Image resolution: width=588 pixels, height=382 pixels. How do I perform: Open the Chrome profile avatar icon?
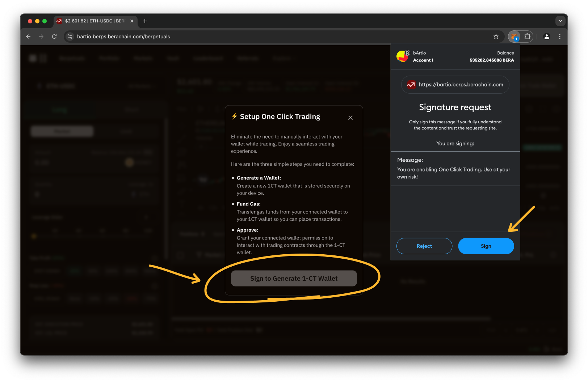click(x=547, y=37)
